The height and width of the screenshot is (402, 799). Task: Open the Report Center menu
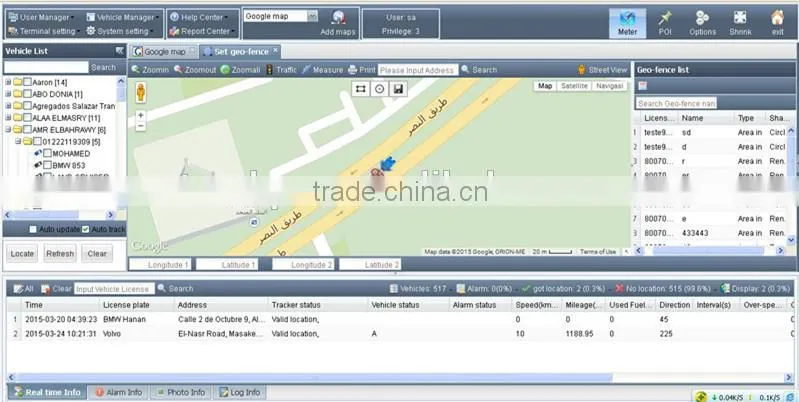point(202,31)
